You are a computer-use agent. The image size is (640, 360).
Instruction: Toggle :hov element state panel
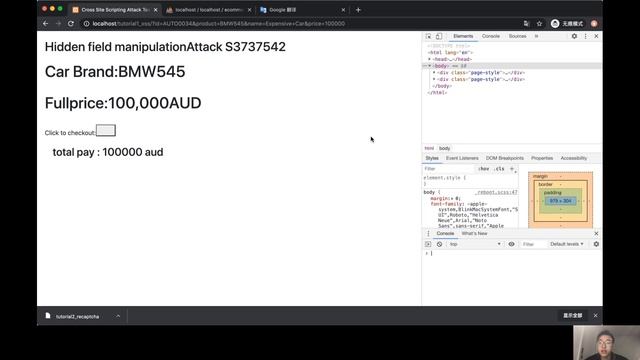[483, 169]
